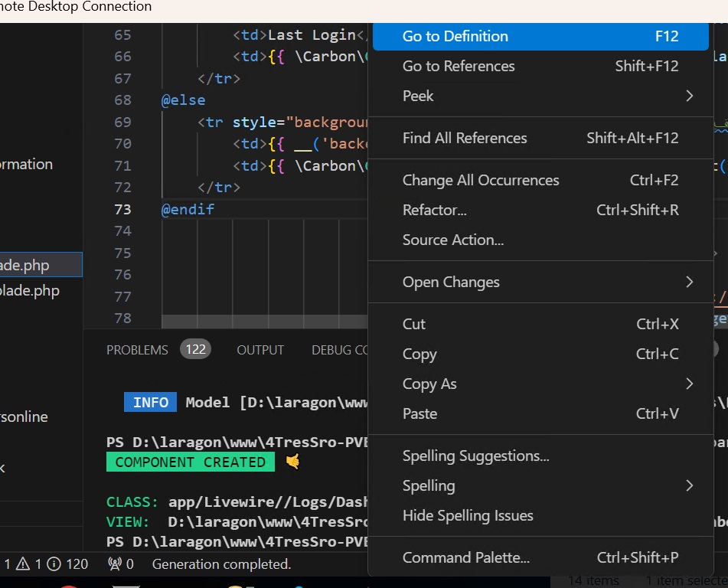Expand the Peek submenu

pyautogui.click(x=540, y=96)
